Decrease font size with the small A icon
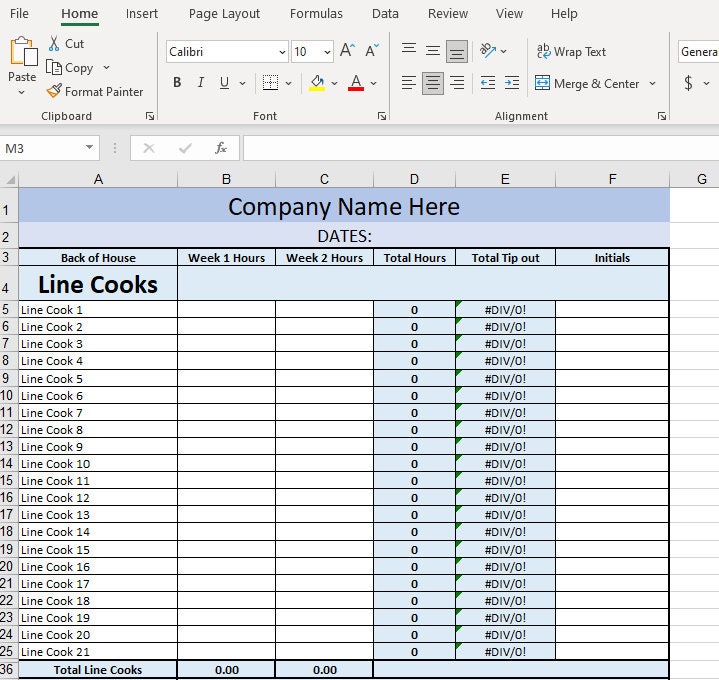 (x=371, y=50)
